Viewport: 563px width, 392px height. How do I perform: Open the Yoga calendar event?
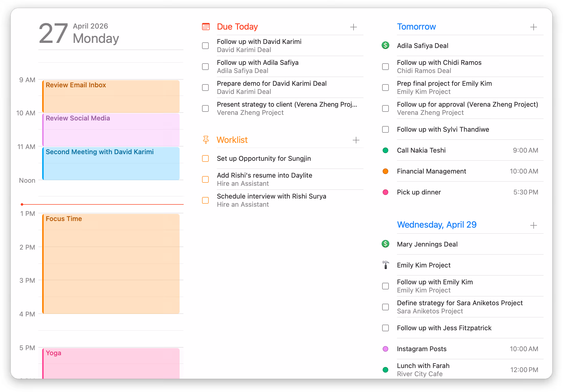pyautogui.click(x=111, y=363)
